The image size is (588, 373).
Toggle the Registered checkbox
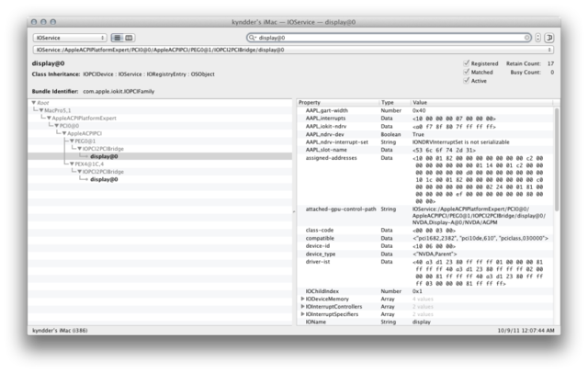click(x=467, y=63)
